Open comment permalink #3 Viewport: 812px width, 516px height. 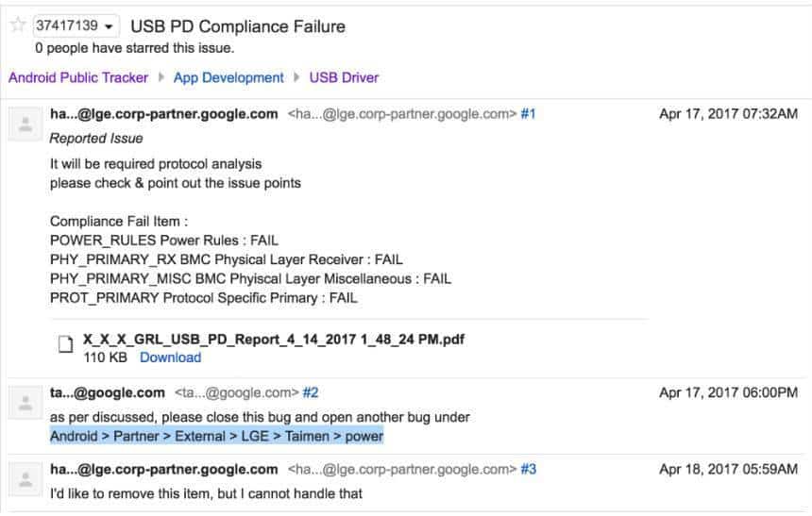[x=528, y=470]
